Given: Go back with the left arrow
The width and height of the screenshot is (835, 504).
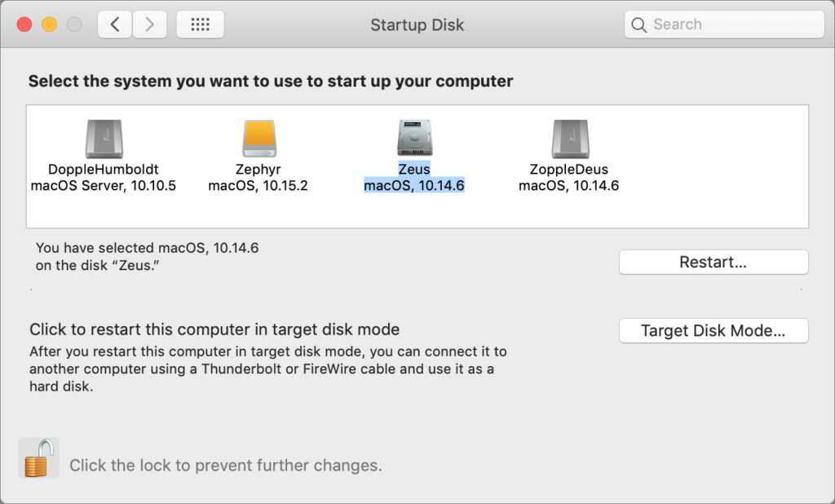Looking at the screenshot, I should (115, 24).
